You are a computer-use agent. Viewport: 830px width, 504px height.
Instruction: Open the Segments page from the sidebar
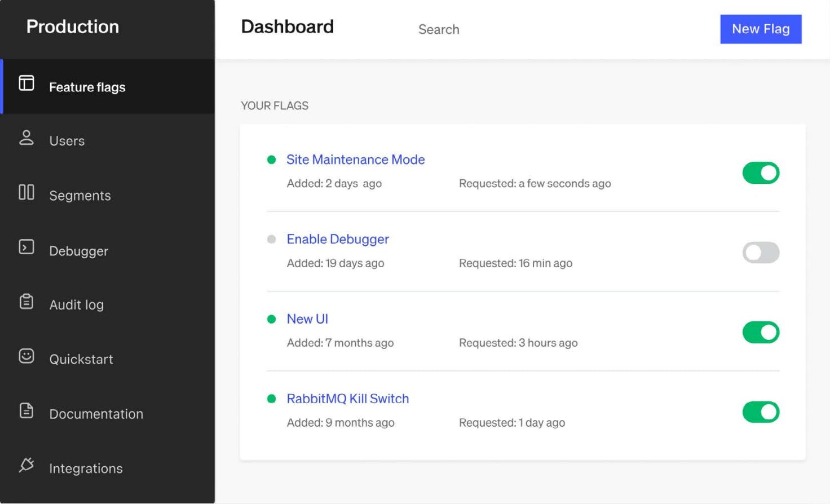tap(80, 196)
